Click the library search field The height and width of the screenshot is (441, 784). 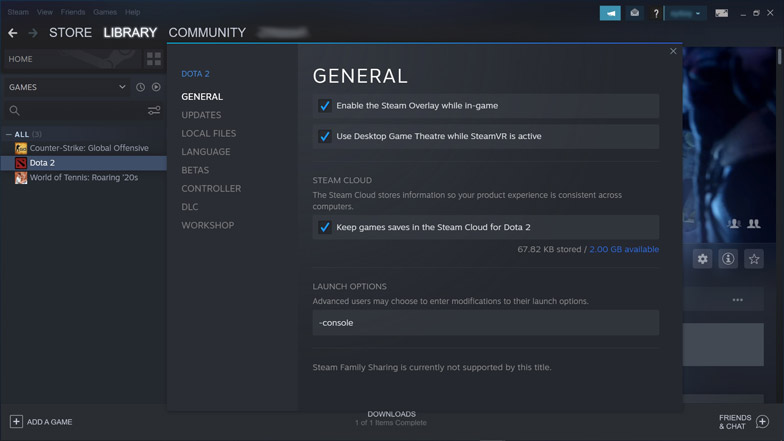pyautogui.click(x=83, y=110)
